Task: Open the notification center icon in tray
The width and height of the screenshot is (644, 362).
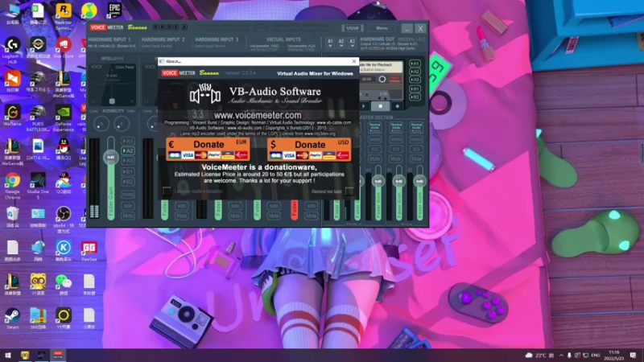Action: pos(633,355)
